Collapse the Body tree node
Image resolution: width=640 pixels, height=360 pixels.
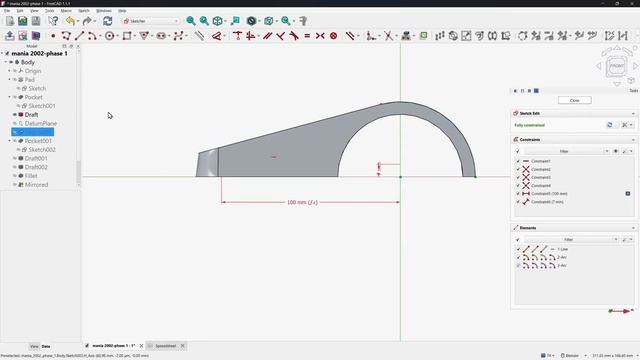point(6,62)
